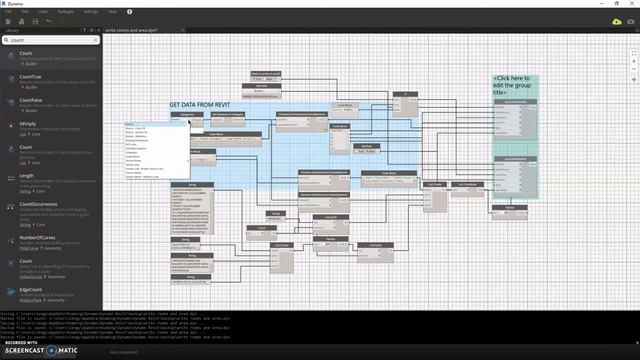Screen dimensions: 640x360
Task: Choose Scope Boxes in the Categories dropdown list
Action: [x=156, y=157]
